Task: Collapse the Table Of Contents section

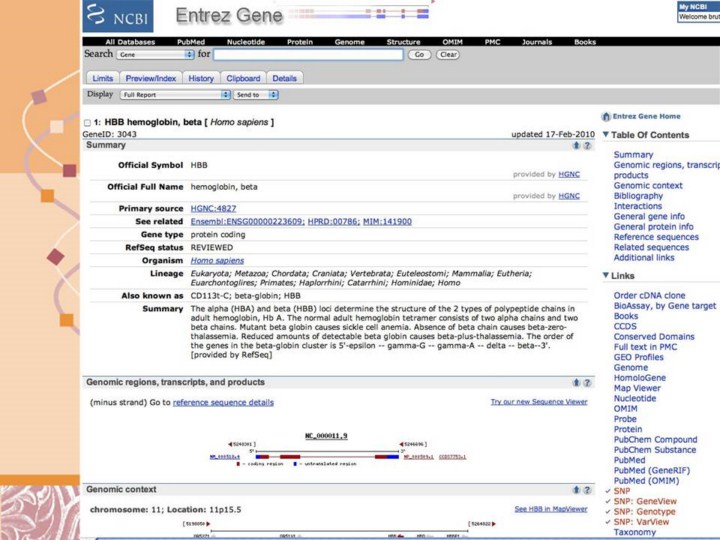Action: (606, 135)
